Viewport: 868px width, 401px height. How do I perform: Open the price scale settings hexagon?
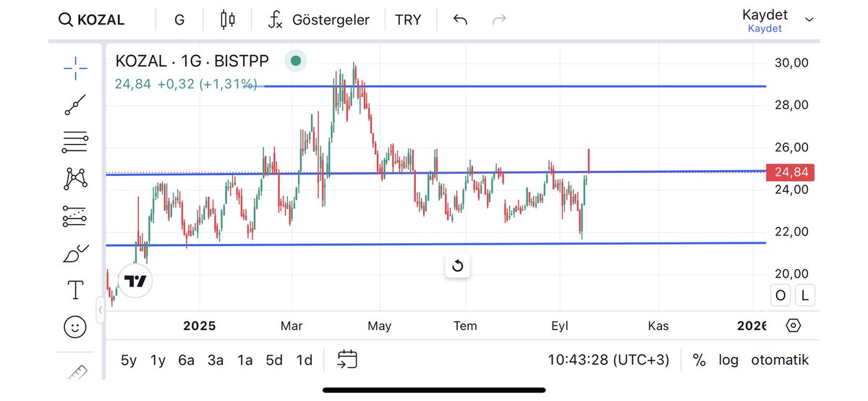[793, 326]
